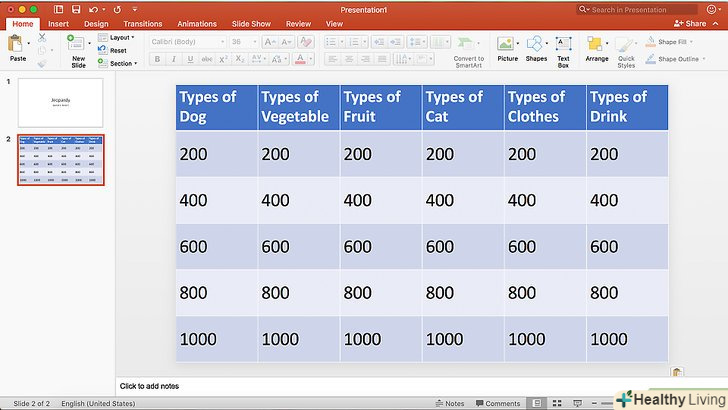Insert a Picture from the ribbon
This screenshot has height=410, width=728.
[507, 47]
